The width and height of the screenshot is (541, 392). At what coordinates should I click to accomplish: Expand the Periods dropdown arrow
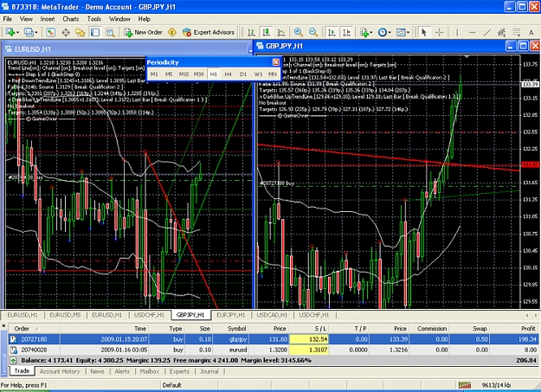(x=390, y=33)
